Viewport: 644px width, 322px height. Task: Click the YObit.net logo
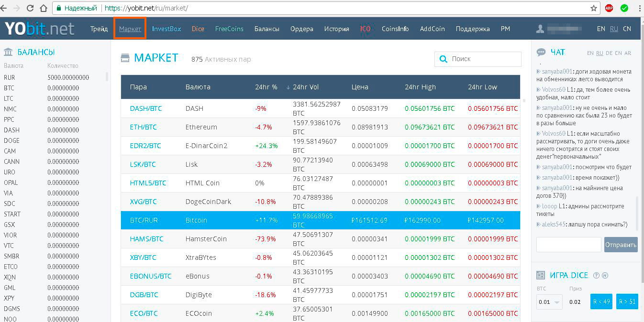40,29
